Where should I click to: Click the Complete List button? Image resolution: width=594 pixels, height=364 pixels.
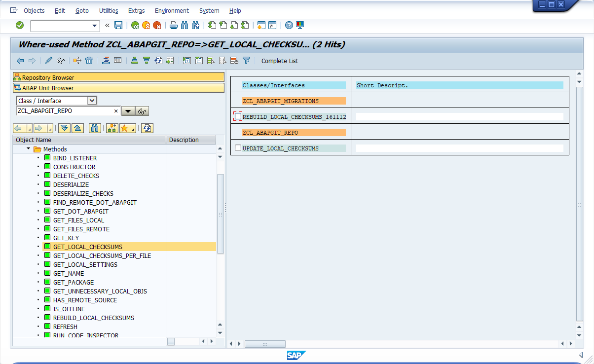tap(280, 61)
